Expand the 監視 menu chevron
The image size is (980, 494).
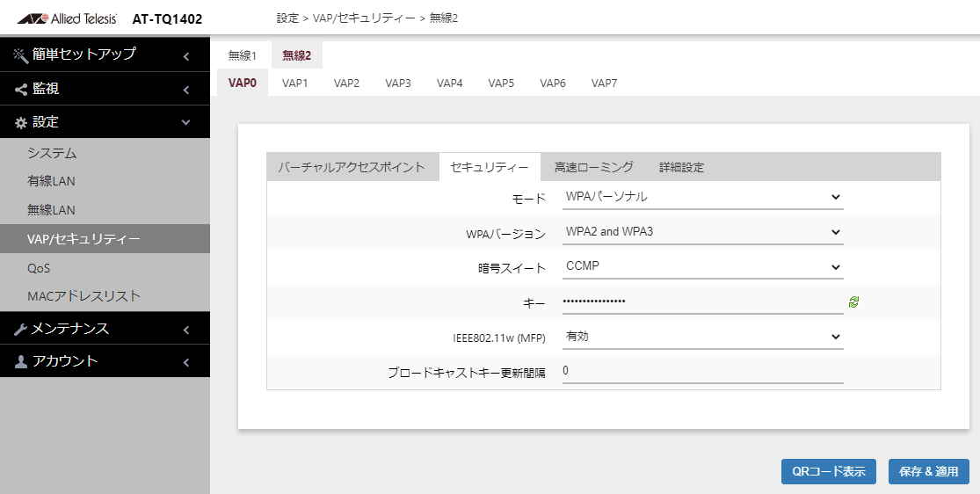(185, 90)
